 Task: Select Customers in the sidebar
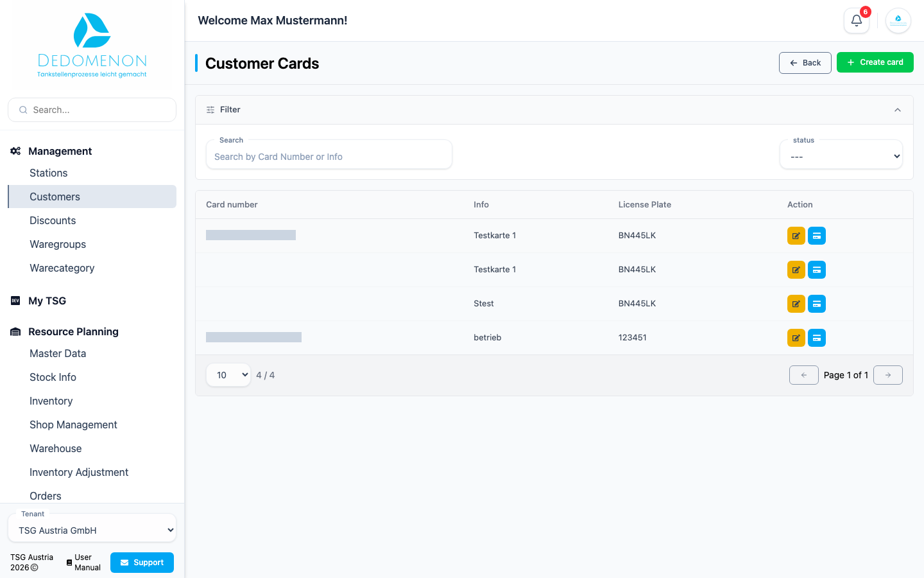(x=92, y=197)
